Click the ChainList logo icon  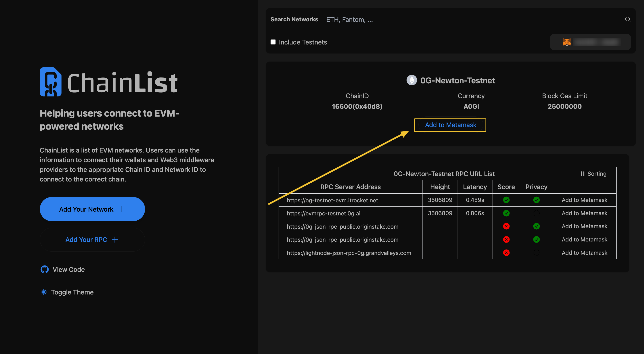tap(51, 82)
